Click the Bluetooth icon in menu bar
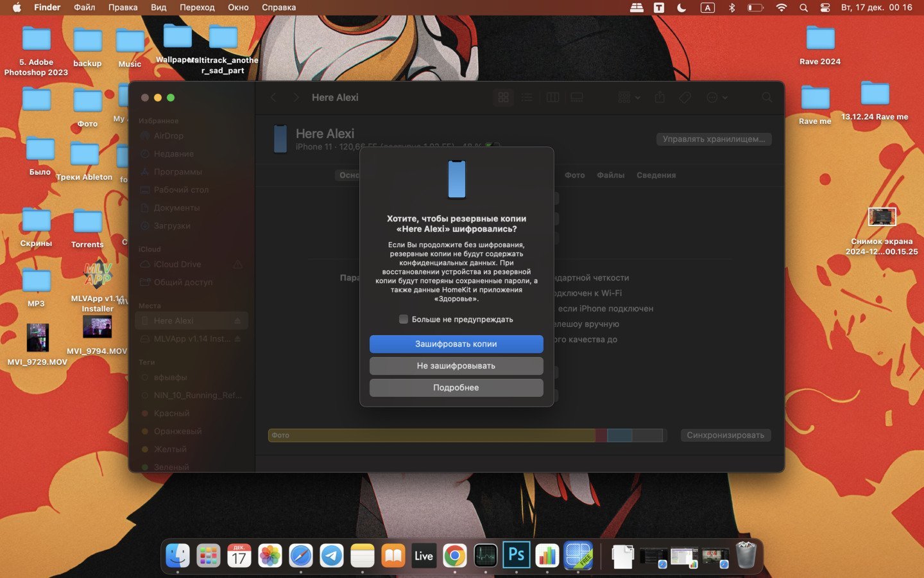 (732, 8)
